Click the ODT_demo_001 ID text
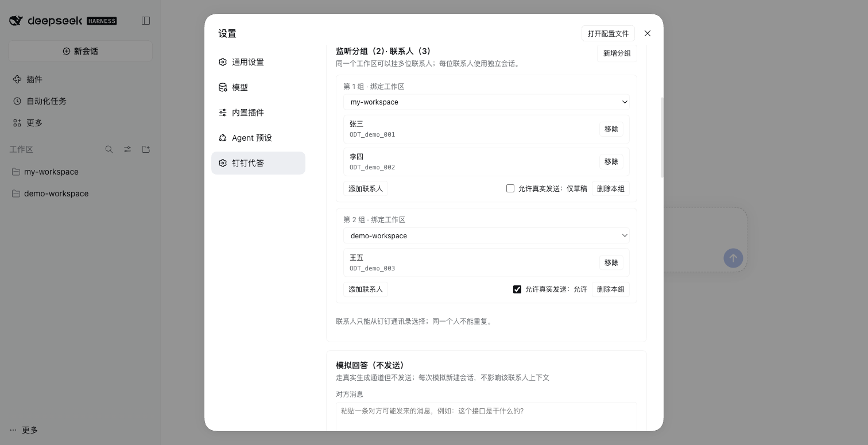 372,135
